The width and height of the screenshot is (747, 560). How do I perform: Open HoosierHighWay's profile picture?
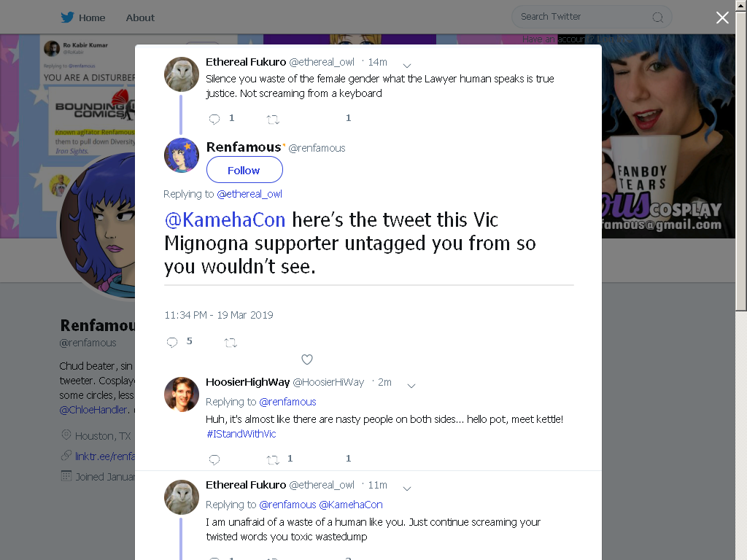click(182, 394)
